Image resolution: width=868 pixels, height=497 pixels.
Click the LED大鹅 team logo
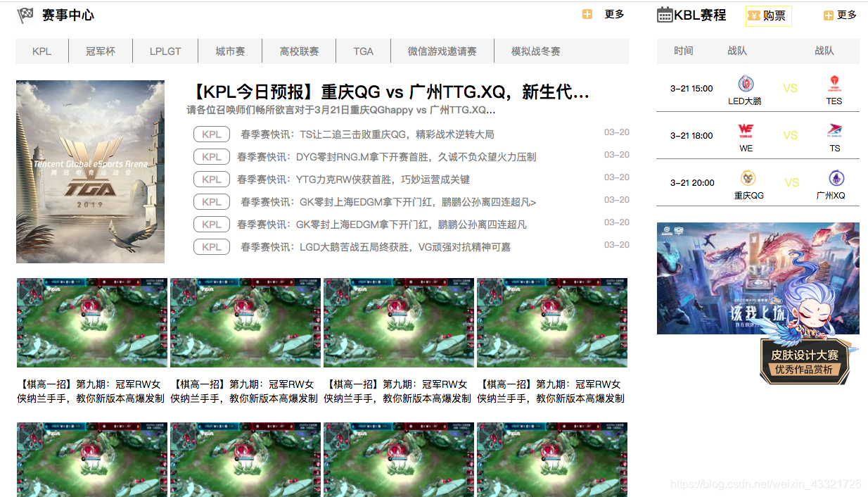(746, 84)
